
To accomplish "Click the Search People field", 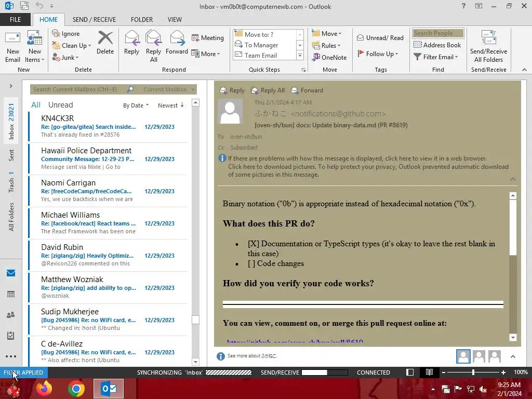I will pos(438,33).
